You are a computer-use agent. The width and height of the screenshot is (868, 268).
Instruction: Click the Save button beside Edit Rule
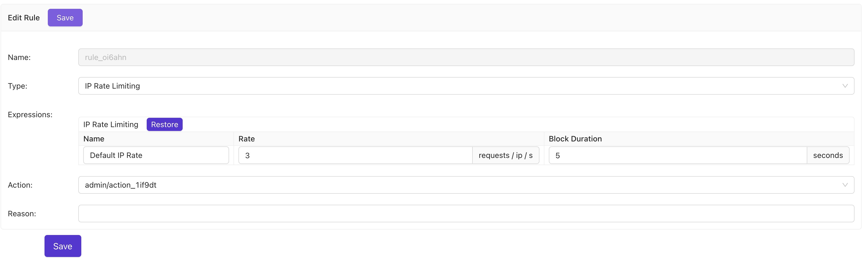[65, 18]
